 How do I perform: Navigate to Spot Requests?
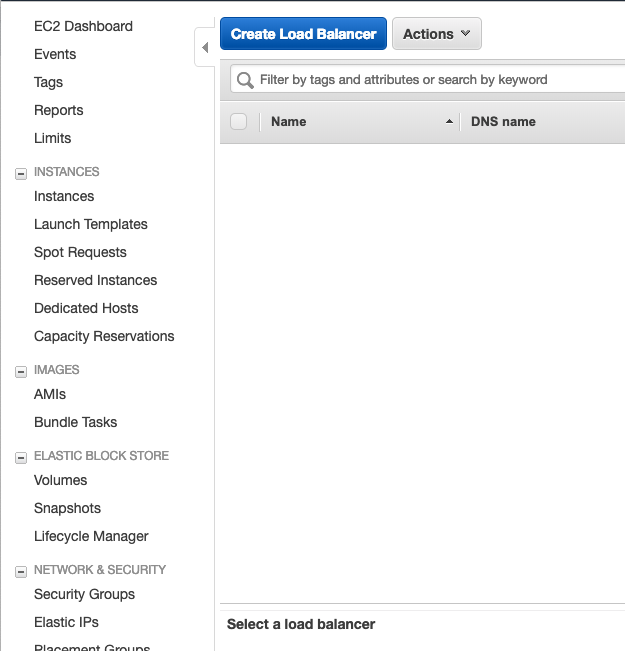point(80,253)
